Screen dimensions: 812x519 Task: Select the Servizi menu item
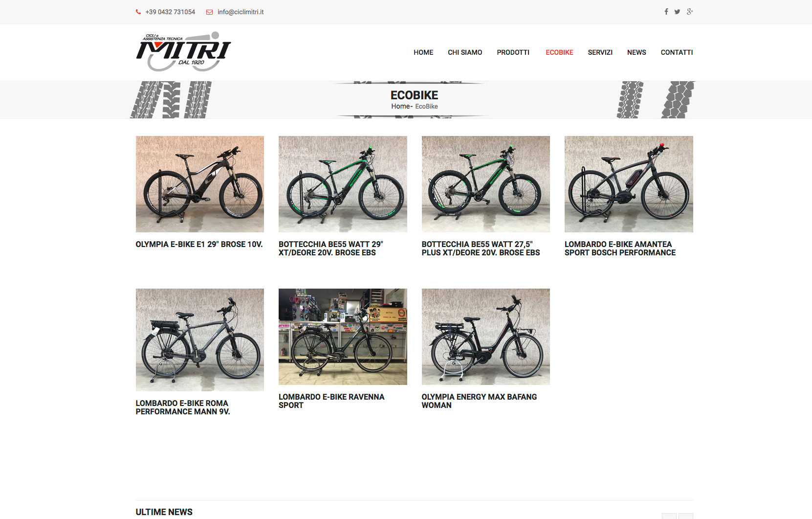tap(600, 52)
